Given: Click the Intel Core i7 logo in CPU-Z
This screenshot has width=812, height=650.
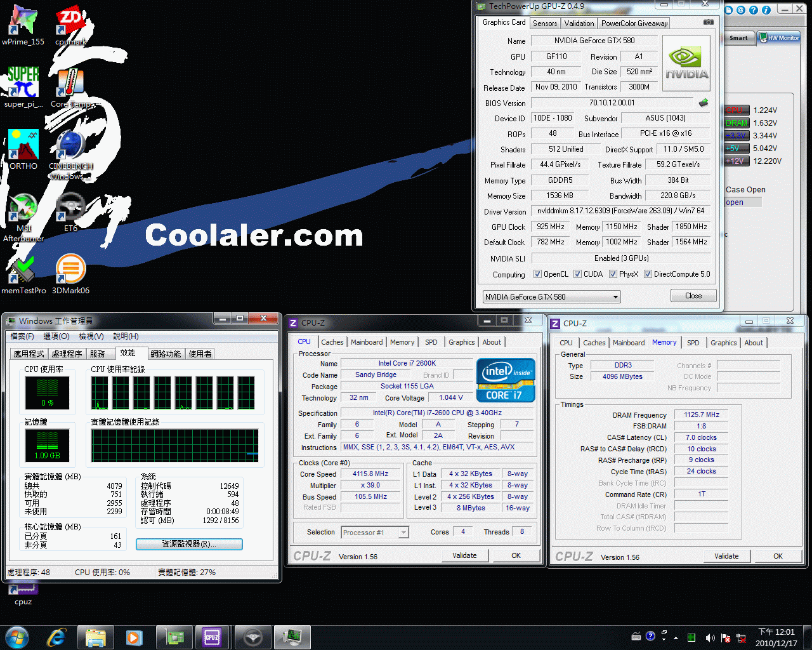Looking at the screenshot, I should (x=506, y=380).
